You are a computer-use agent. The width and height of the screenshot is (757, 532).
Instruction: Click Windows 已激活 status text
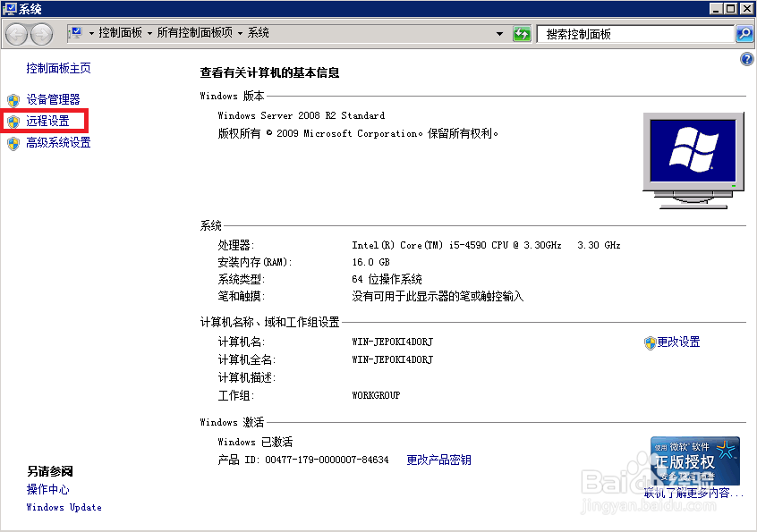click(x=255, y=442)
